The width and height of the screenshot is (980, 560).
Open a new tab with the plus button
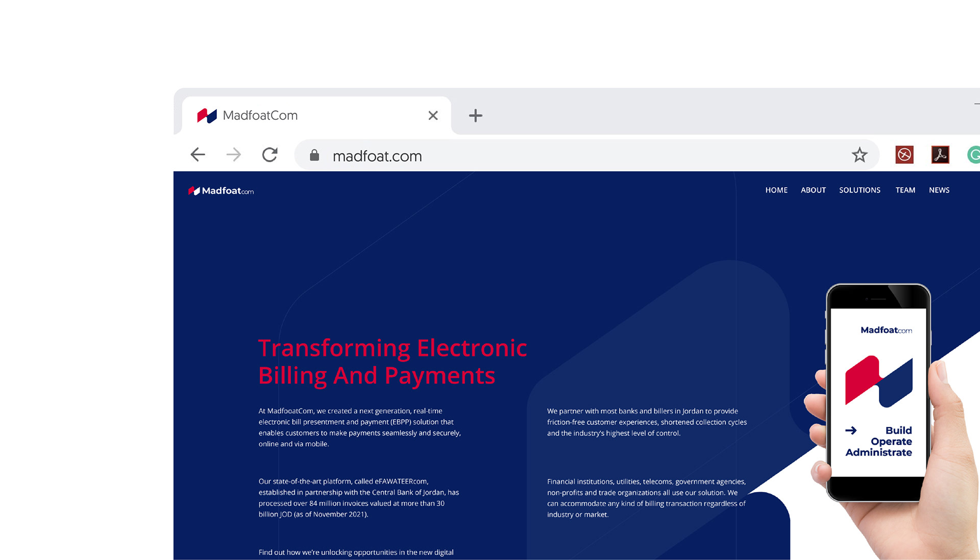point(475,115)
